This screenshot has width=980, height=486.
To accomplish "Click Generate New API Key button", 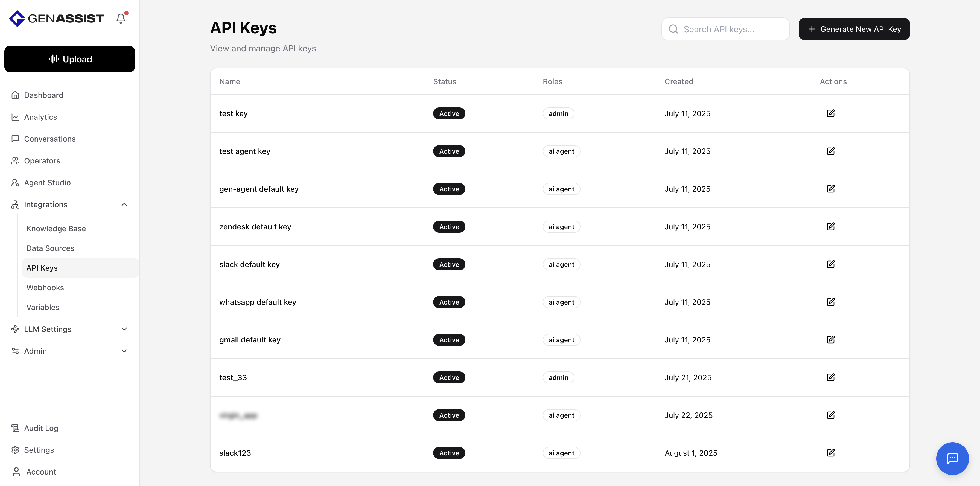I will (854, 29).
